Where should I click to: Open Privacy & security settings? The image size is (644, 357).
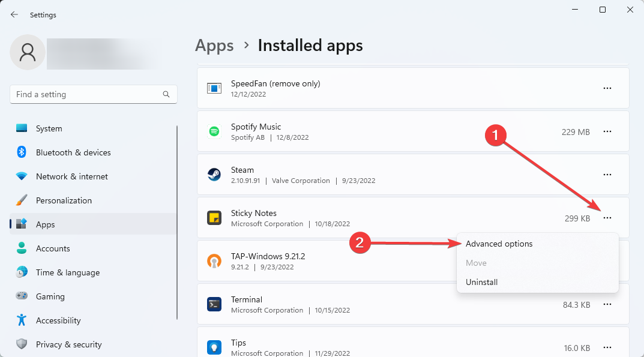[x=93, y=344]
